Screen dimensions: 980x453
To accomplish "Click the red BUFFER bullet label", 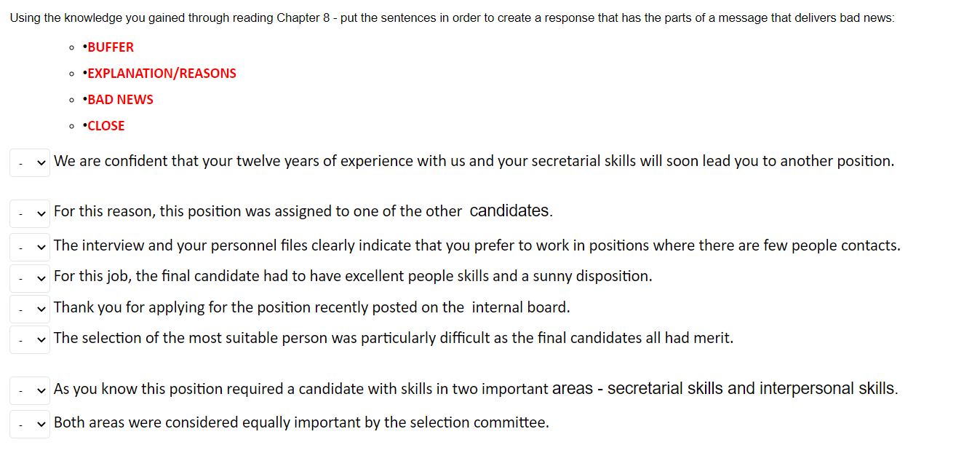I will click(108, 47).
